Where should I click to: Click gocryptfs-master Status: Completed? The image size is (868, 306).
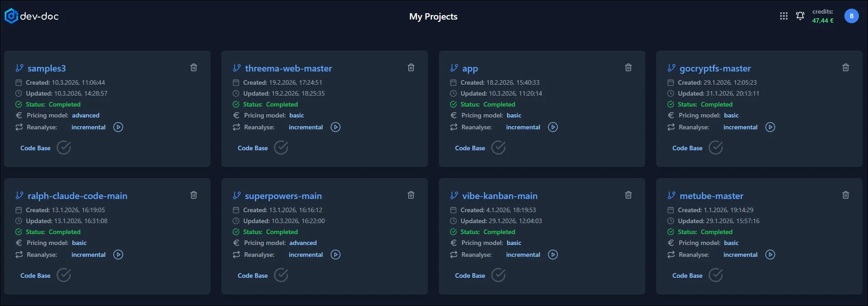coord(705,104)
